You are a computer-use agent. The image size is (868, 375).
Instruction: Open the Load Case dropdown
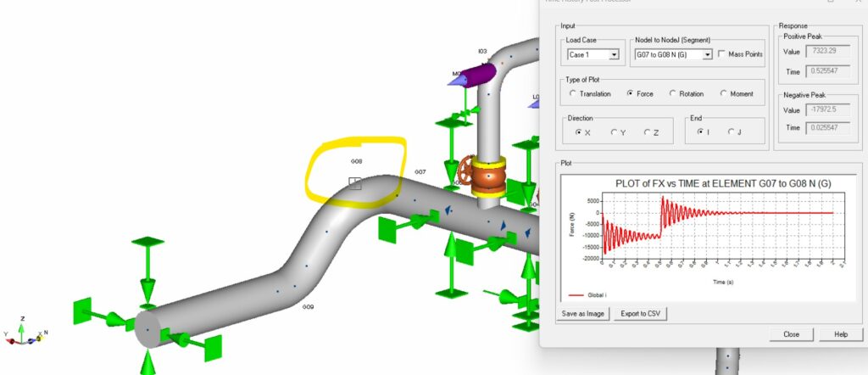coord(614,55)
